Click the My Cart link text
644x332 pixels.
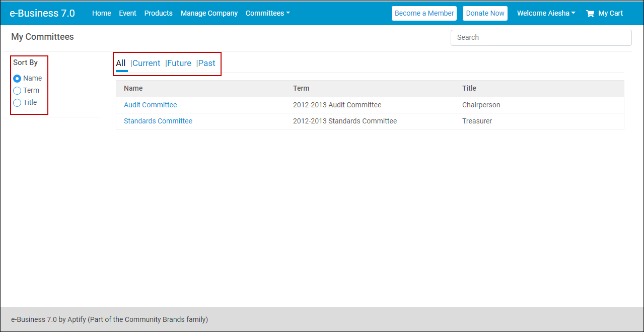pos(610,13)
